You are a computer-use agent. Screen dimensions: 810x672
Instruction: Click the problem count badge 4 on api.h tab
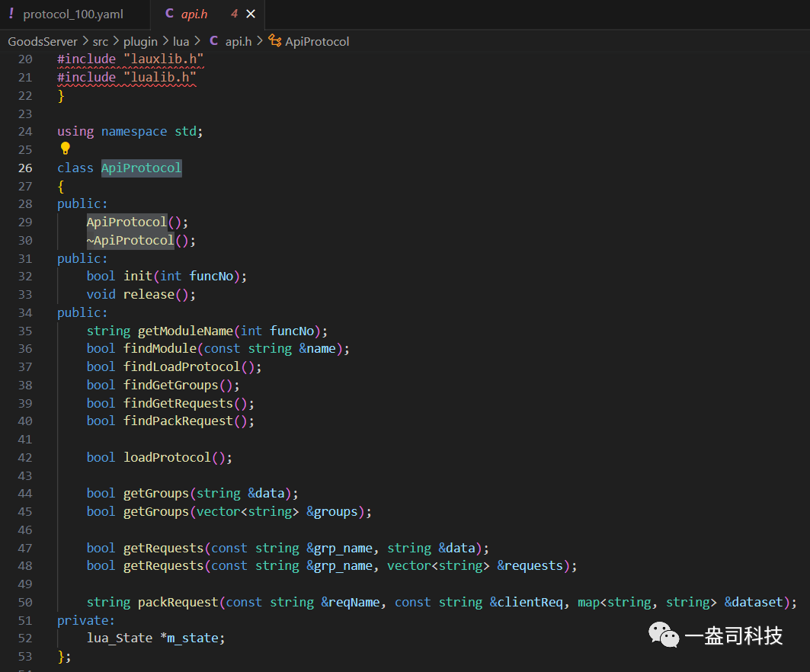point(234,14)
